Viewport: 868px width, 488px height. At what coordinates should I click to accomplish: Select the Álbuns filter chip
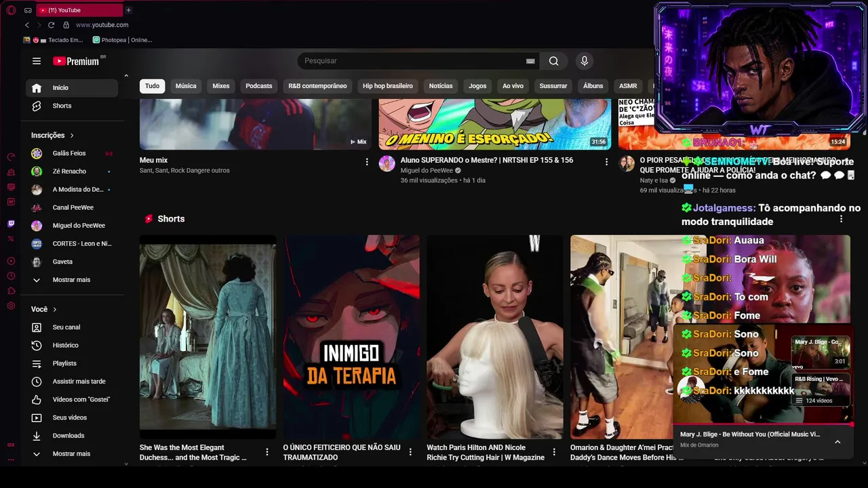point(593,86)
